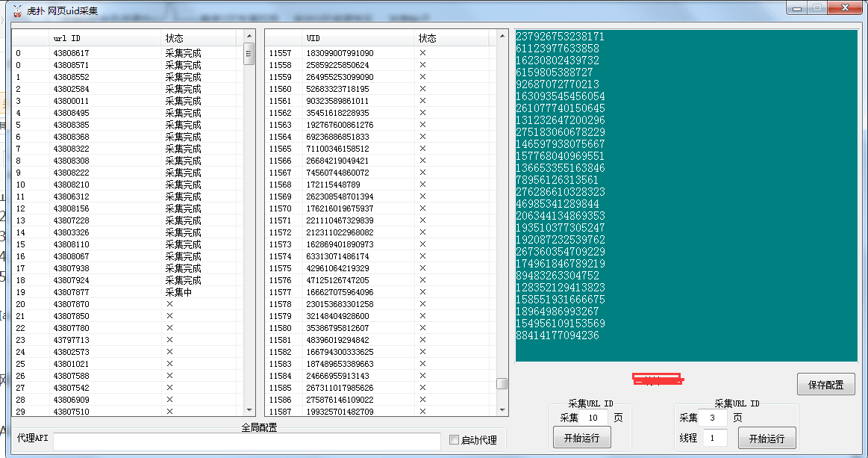The width and height of the screenshot is (868, 458).
Task: Select url ID row 43808385
Action: point(128,125)
